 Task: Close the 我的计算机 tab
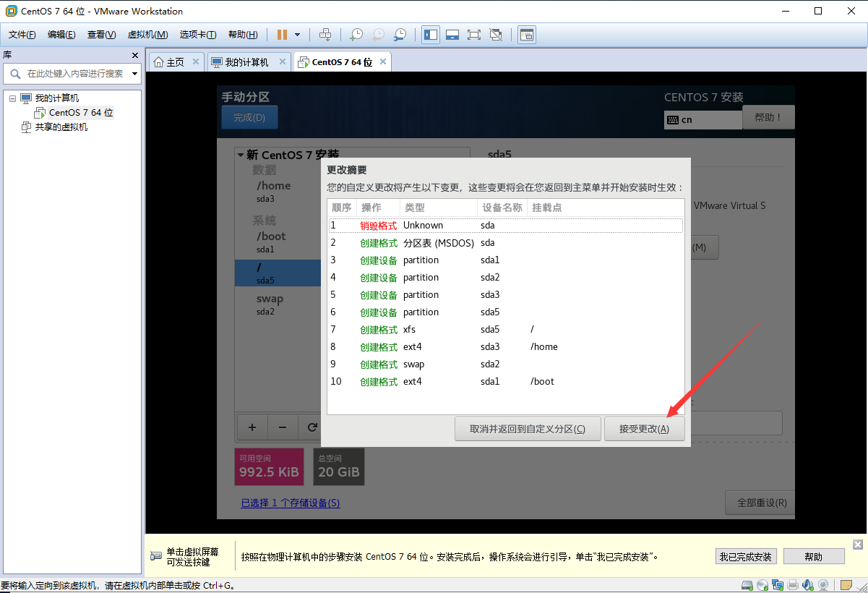pyautogui.click(x=283, y=62)
